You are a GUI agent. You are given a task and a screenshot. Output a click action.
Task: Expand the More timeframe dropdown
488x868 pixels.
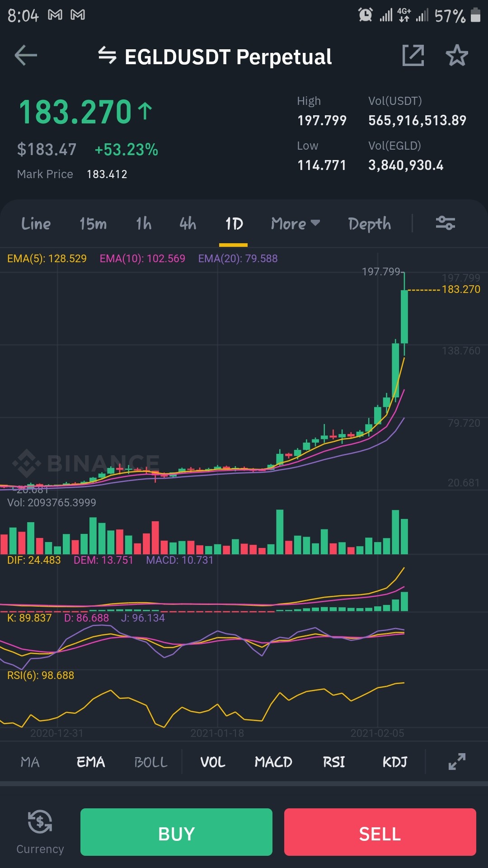click(296, 223)
